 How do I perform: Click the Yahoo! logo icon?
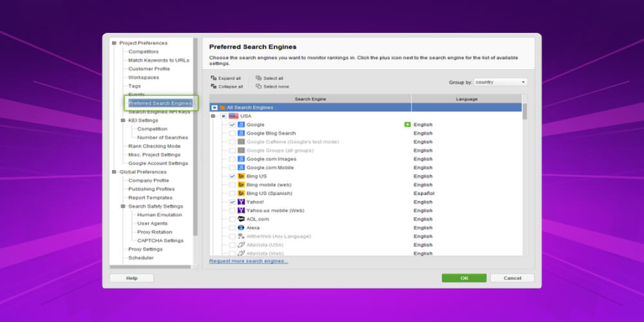tap(241, 202)
